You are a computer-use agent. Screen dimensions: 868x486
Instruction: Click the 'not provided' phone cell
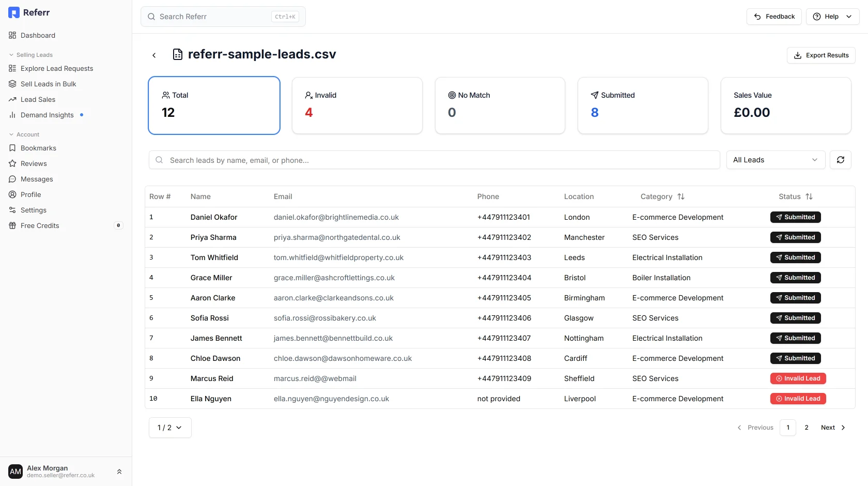(499, 399)
